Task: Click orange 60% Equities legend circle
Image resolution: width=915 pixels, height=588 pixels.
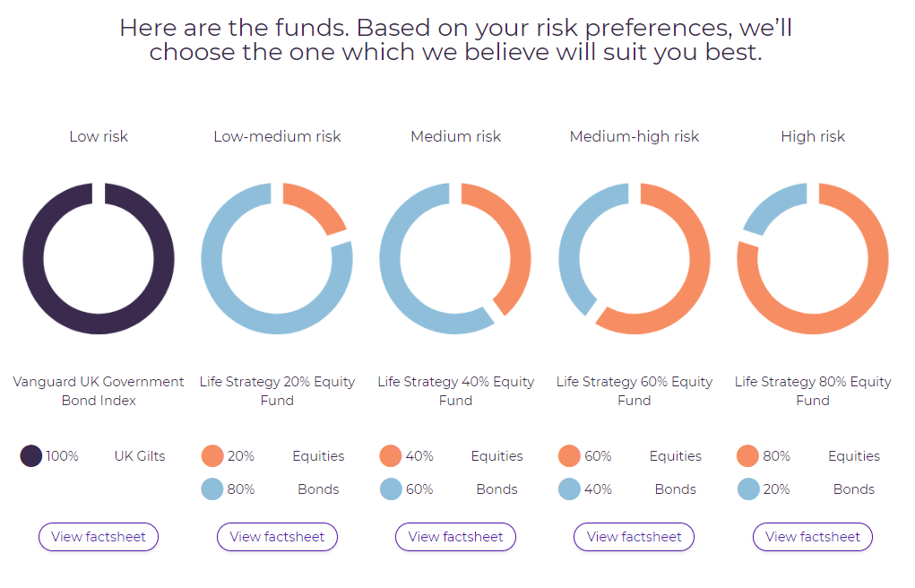Action: click(569, 456)
